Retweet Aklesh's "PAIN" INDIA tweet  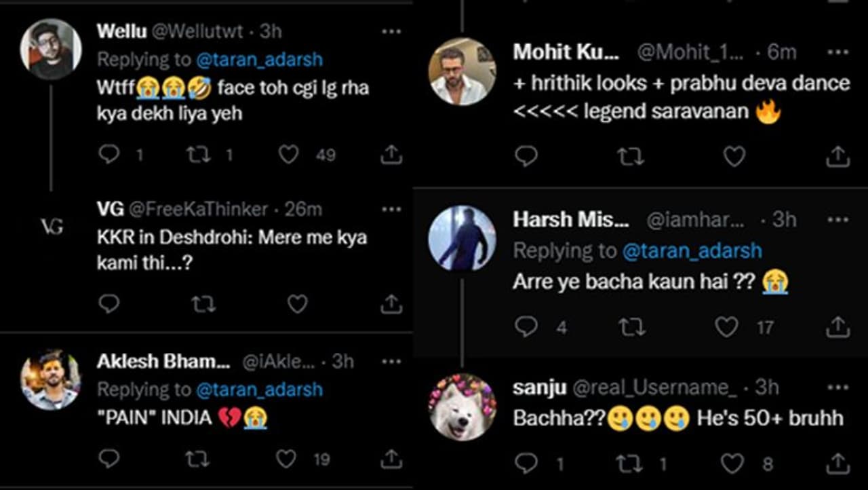point(197,459)
